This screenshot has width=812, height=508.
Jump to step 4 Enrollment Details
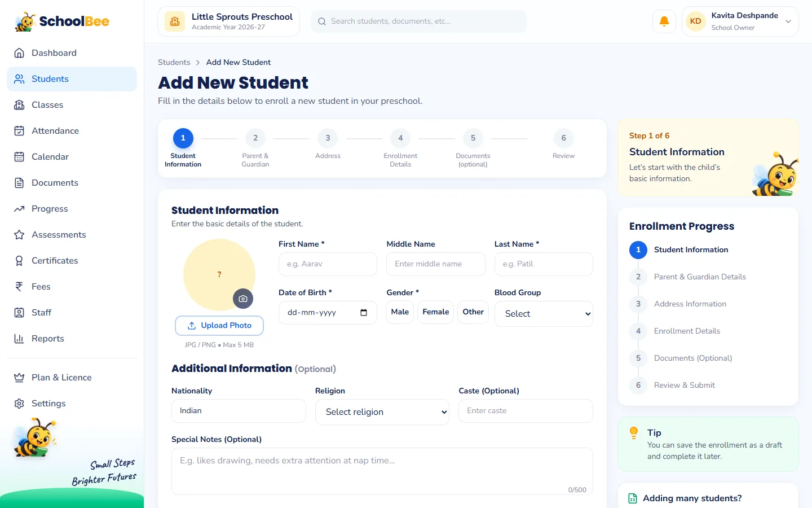[x=400, y=148]
